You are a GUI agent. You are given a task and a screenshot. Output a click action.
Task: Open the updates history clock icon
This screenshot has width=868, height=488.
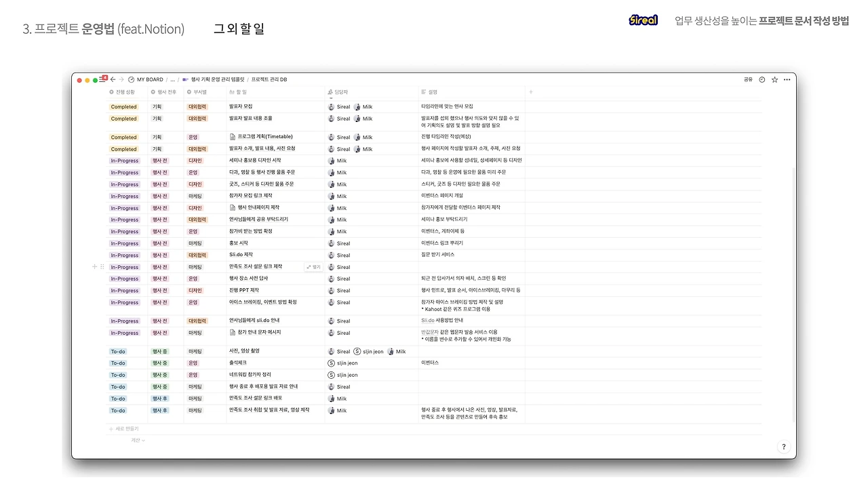762,79
